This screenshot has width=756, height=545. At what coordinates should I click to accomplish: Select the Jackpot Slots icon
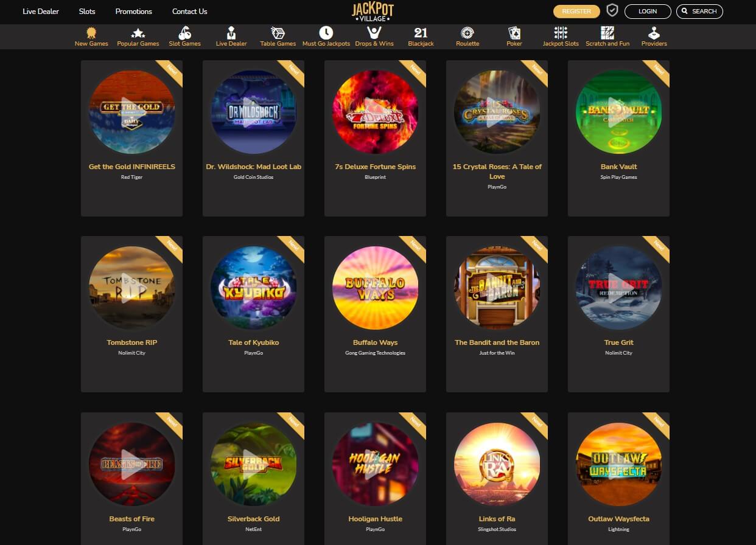pos(561,33)
